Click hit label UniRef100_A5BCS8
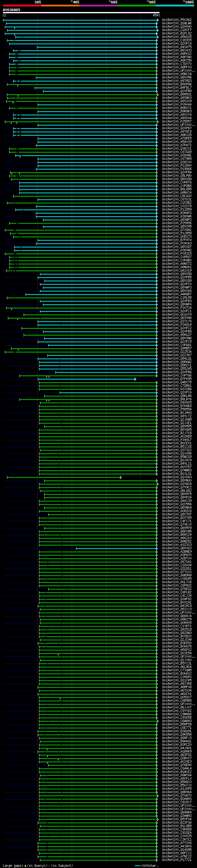Image resolution: width=197 pixels, height=868 pixels. pos(177,74)
